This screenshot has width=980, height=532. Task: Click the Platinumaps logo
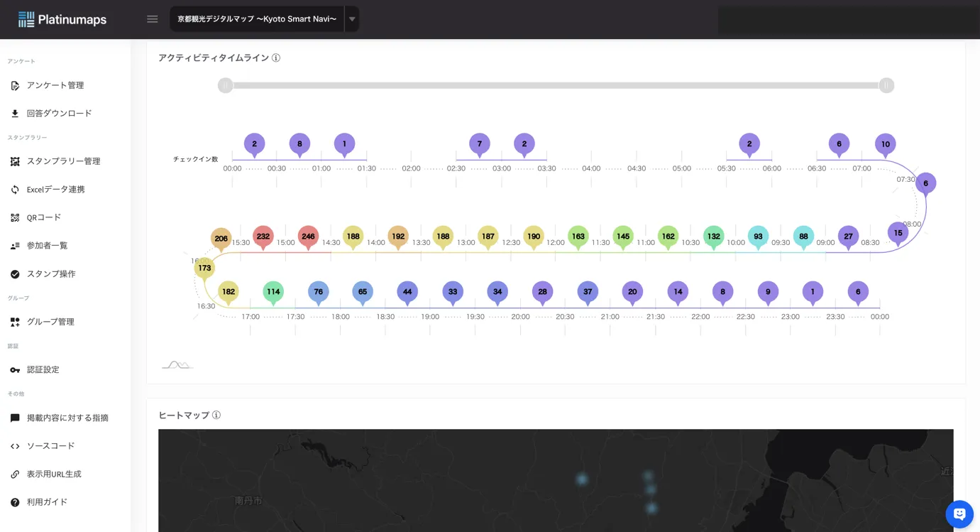(62, 19)
